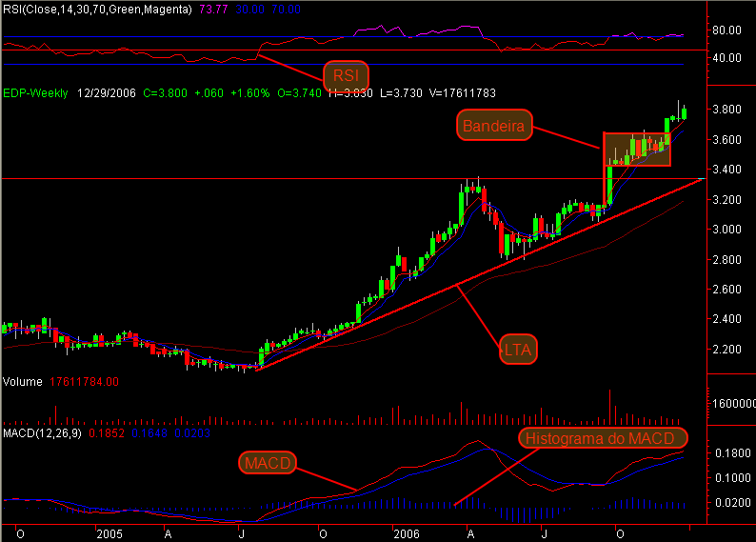Click the RSI upper threshold value 70.00

coord(286,10)
